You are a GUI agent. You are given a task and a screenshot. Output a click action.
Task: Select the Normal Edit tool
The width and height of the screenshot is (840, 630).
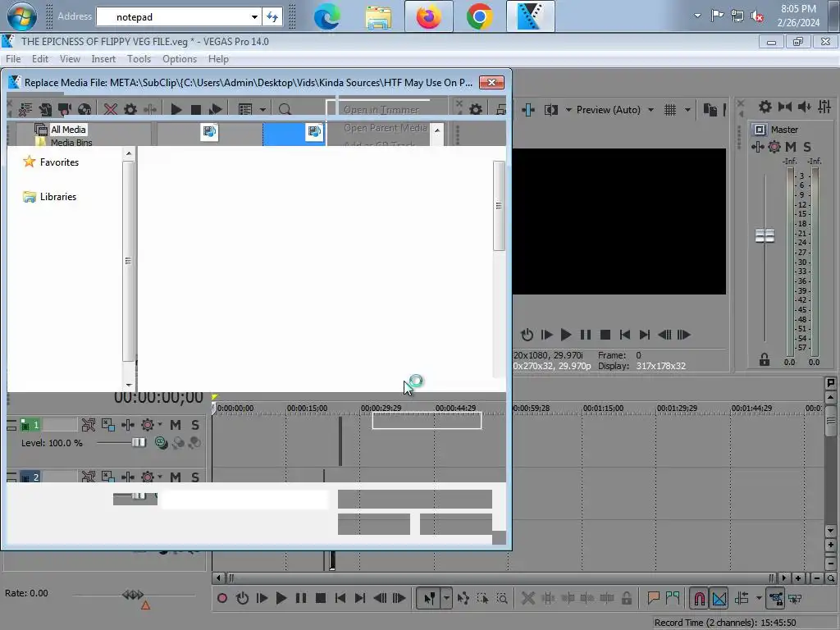coord(429,598)
